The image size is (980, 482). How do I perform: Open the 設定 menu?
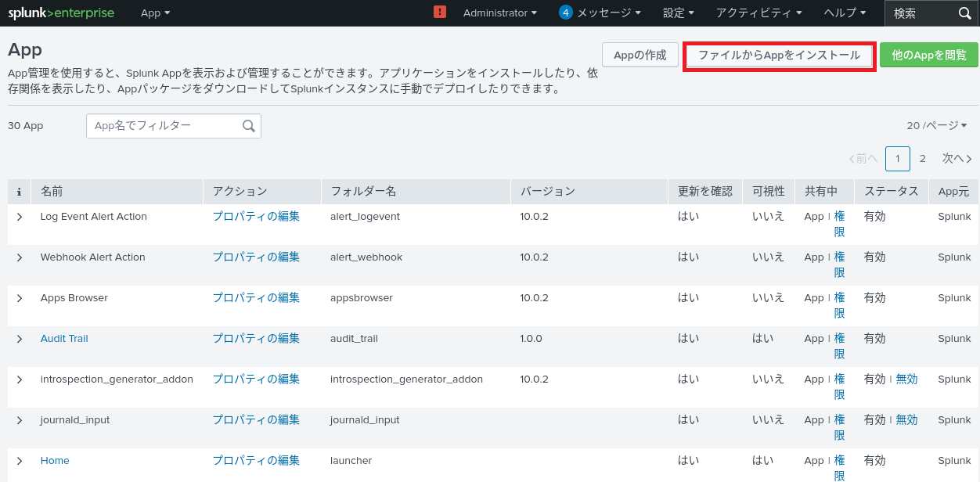tap(678, 13)
